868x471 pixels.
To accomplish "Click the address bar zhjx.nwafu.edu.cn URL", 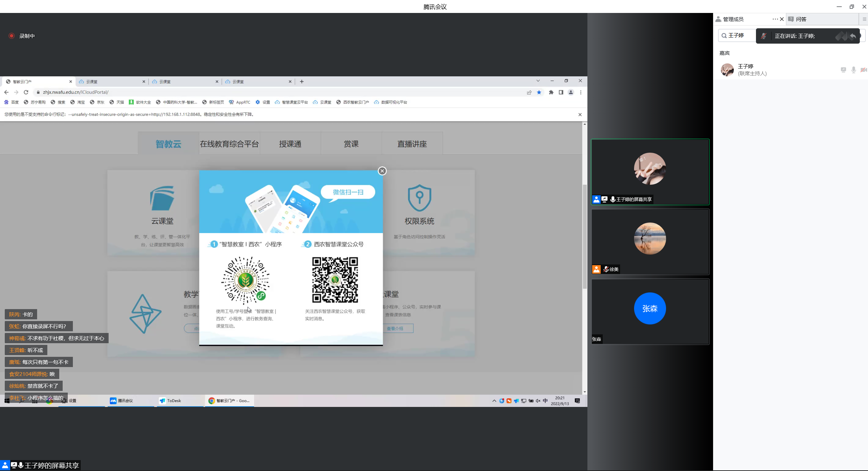I will point(76,92).
